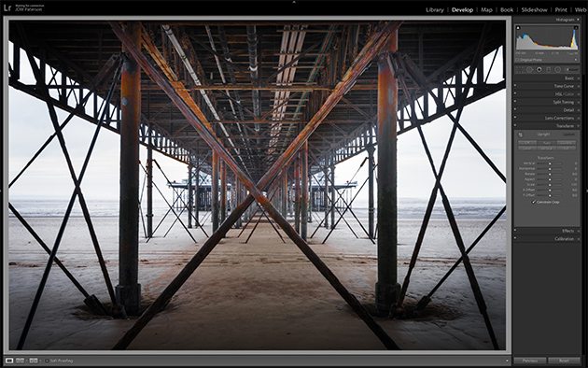This screenshot has height=368, width=588.
Task: Select the Adjustment Brush tool icon
Action: [571, 69]
